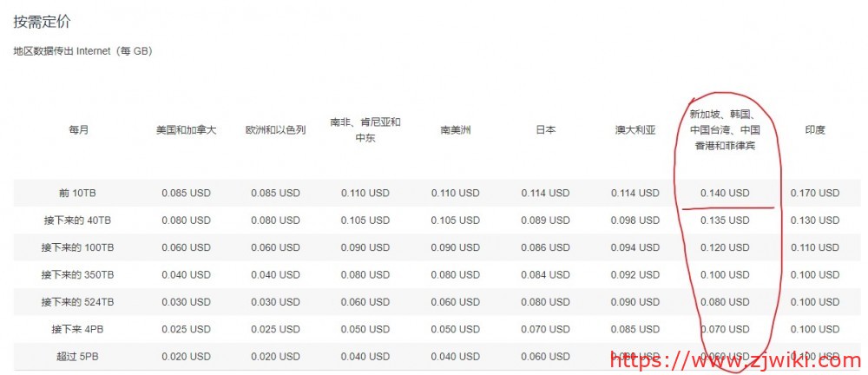
Task: Select the 日本 column header
Action: click(545, 130)
